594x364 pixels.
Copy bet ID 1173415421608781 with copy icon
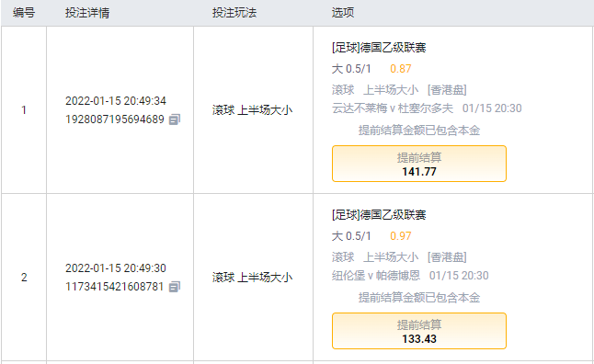175,287
